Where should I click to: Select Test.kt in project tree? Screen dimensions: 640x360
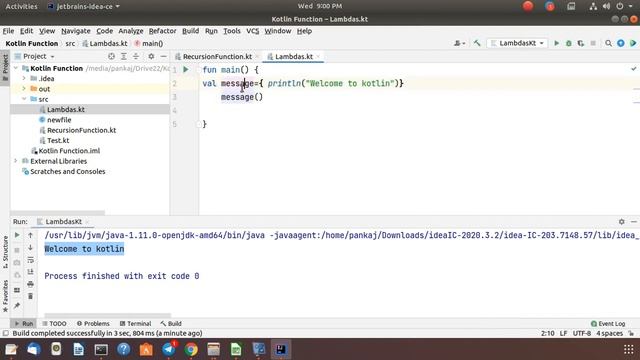coord(58,140)
